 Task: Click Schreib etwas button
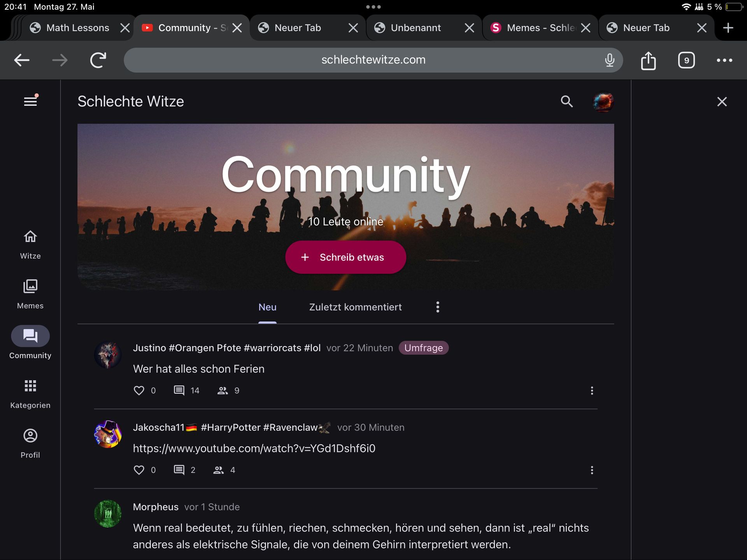click(346, 257)
